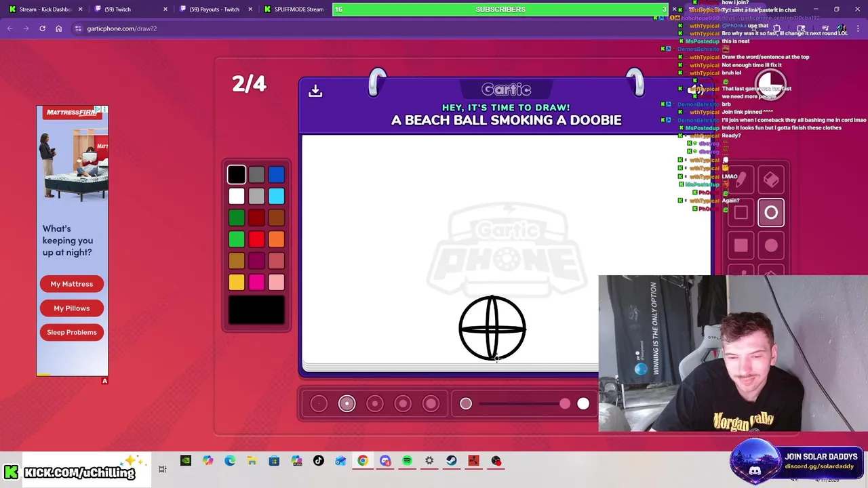This screenshot has width=868, height=488.
Task: Pick the orange color swatch
Action: [x=276, y=239]
